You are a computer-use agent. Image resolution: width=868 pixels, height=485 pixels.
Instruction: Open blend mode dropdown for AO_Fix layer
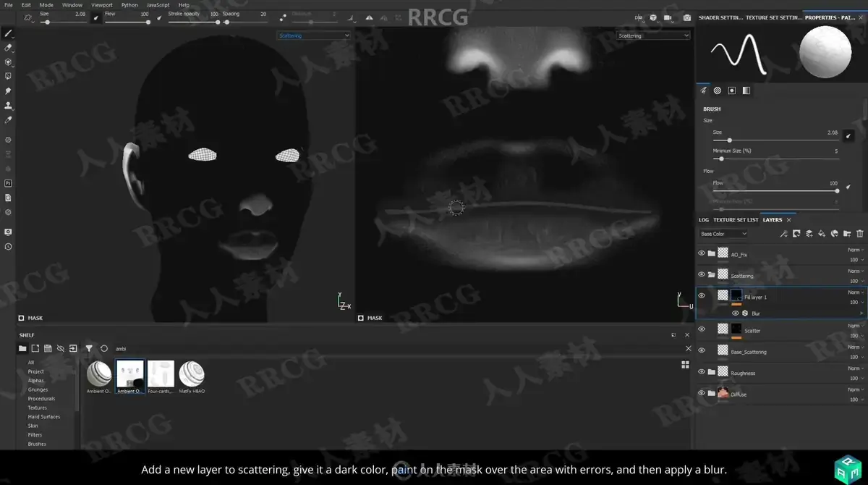click(856, 250)
